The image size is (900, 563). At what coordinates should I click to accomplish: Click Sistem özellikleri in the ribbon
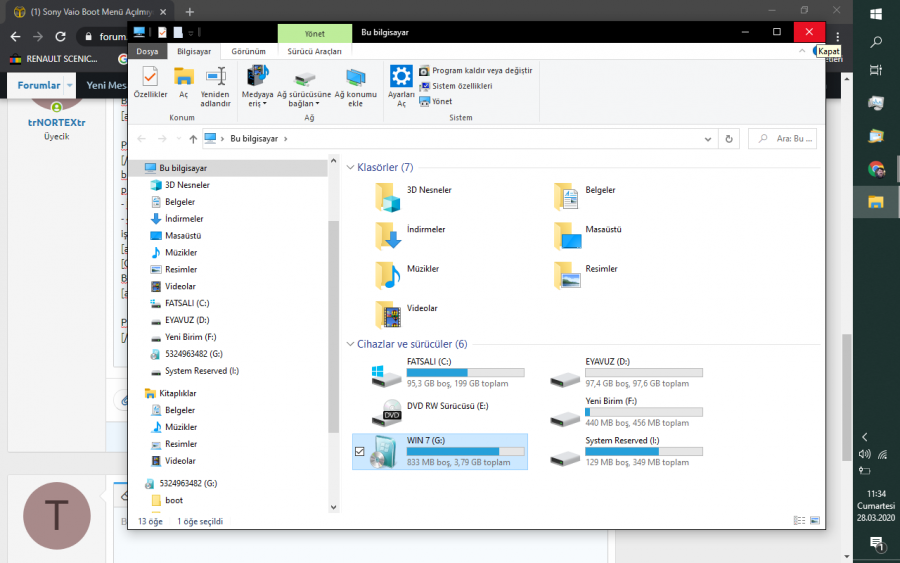click(x=461, y=86)
